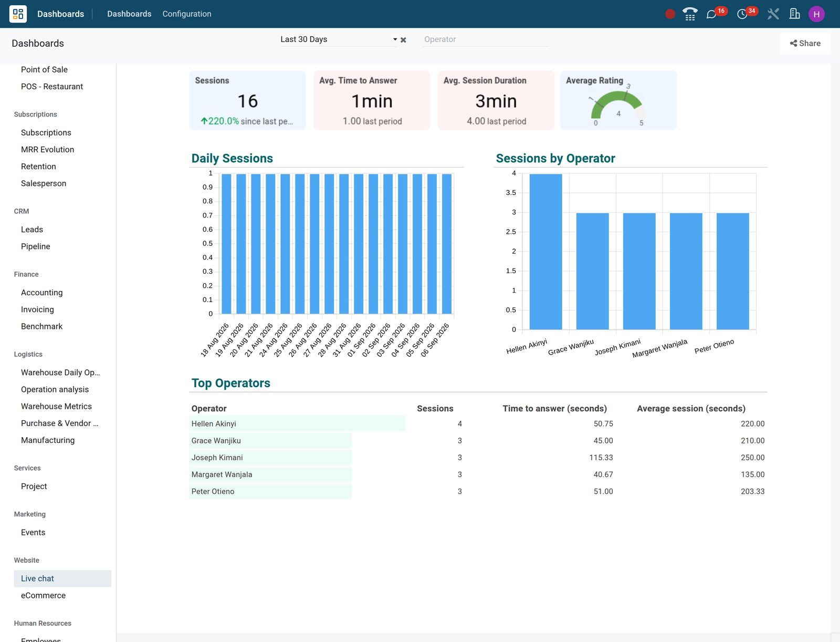
Task: Open the Pipeline dashboard
Action: point(36,246)
